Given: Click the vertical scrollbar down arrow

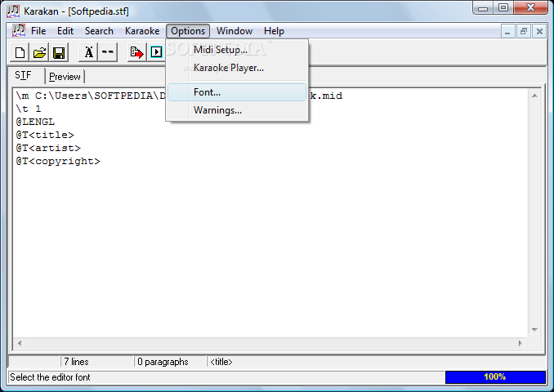Looking at the screenshot, I should [x=534, y=330].
